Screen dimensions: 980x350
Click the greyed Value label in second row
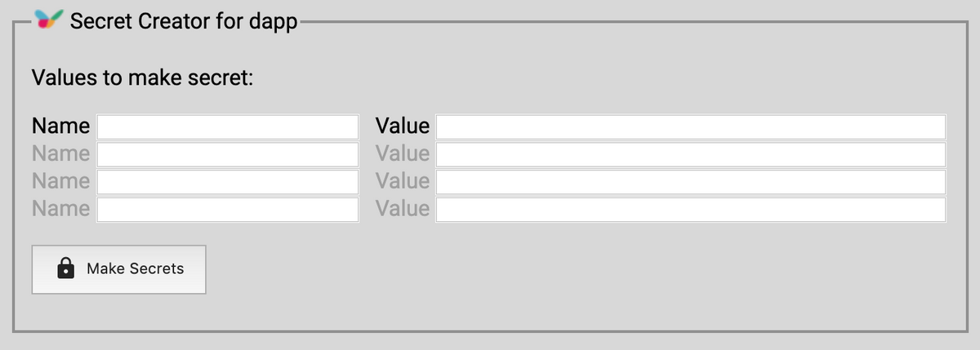pos(402,153)
